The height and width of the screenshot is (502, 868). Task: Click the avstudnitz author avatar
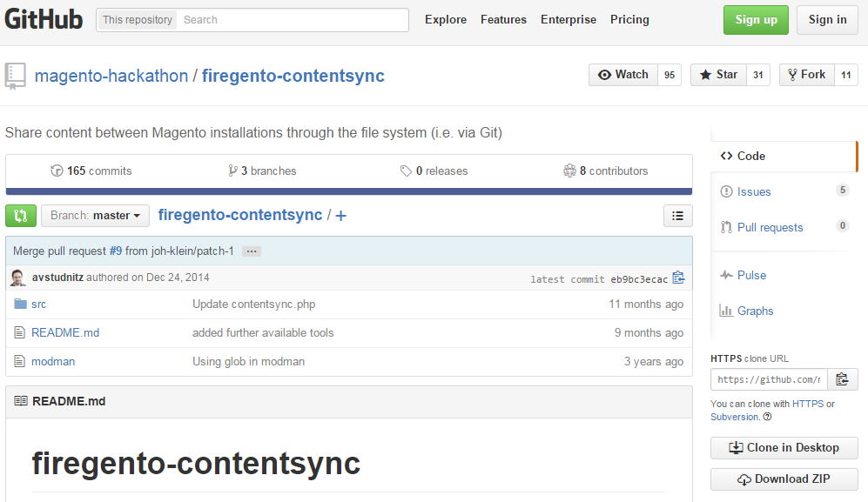[x=18, y=278]
